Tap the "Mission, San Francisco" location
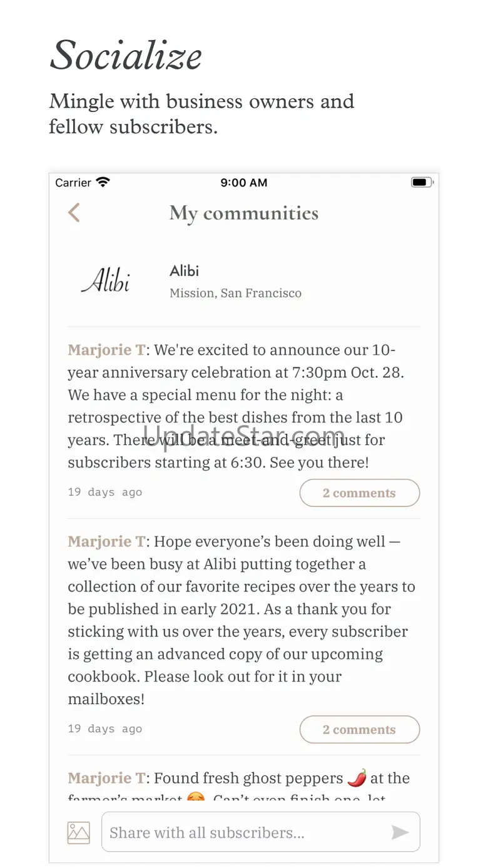488x868 pixels. [235, 293]
